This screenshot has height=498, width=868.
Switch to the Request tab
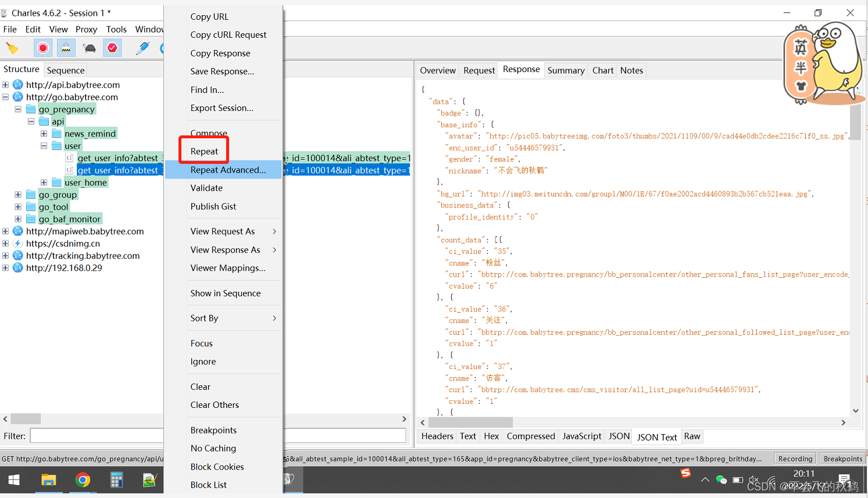(479, 70)
